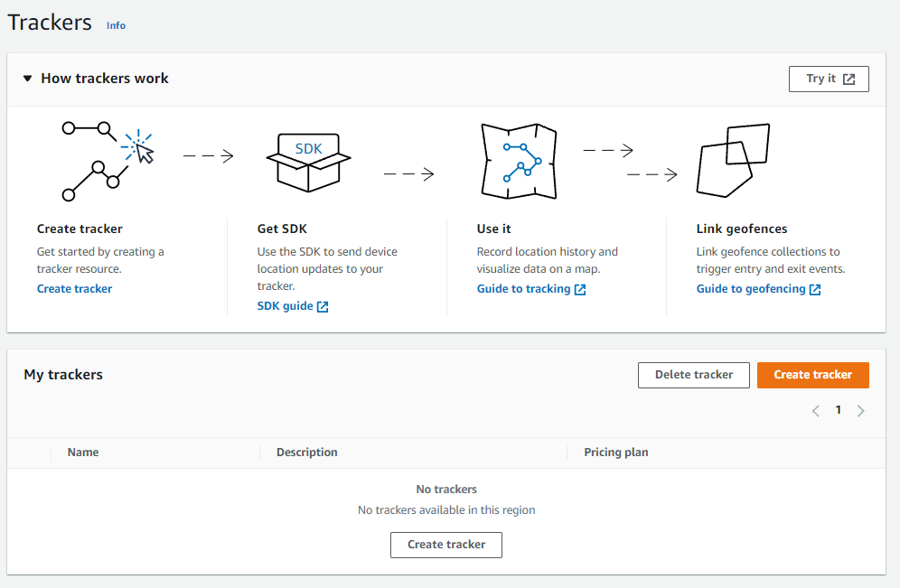Click the Delete tracker button

point(693,375)
